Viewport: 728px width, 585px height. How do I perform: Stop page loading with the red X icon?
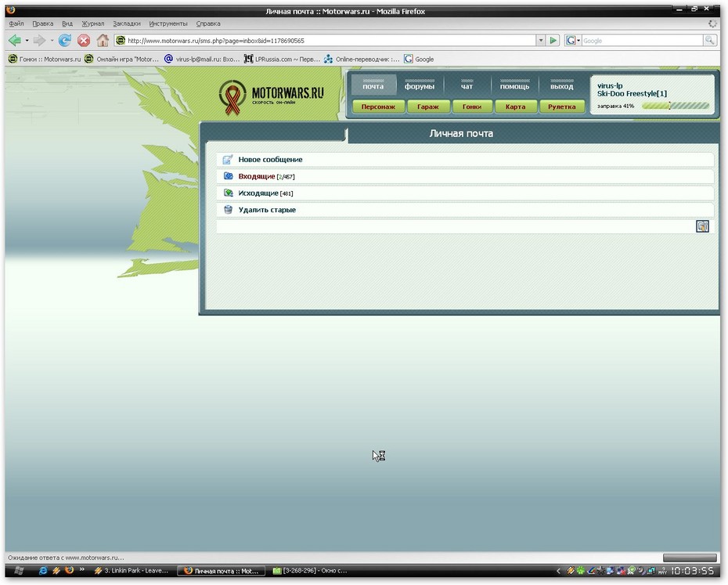pos(84,41)
